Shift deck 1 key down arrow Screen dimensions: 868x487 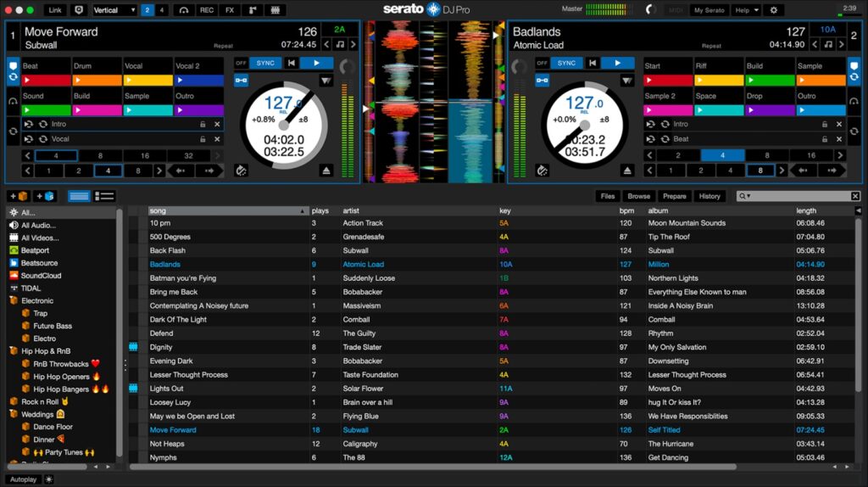[x=326, y=44]
